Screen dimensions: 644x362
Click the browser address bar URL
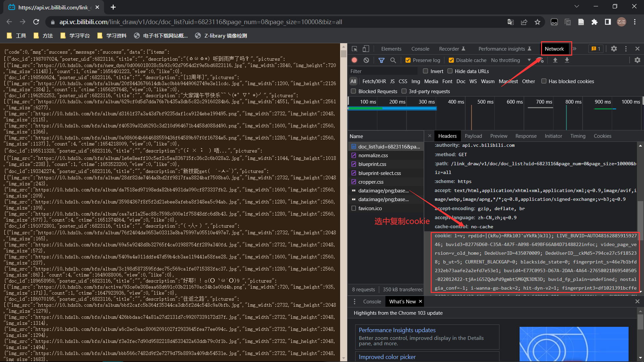[x=201, y=22]
